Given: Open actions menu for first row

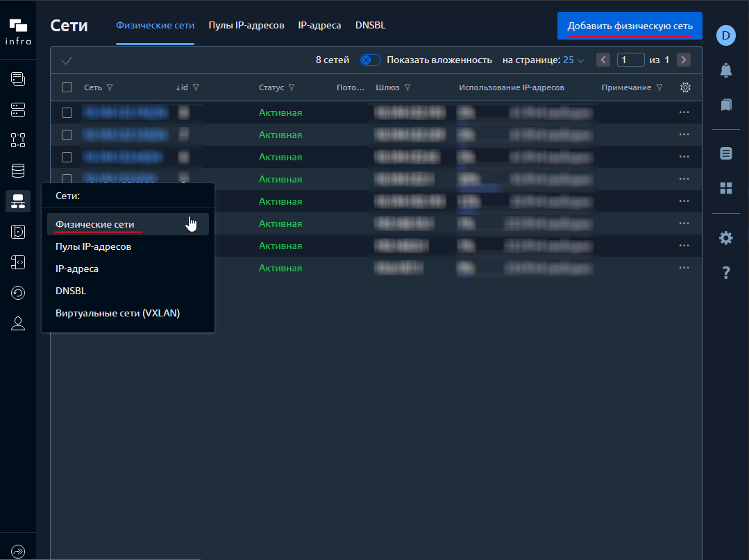Looking at the screenshot, I should coord(684,112).
